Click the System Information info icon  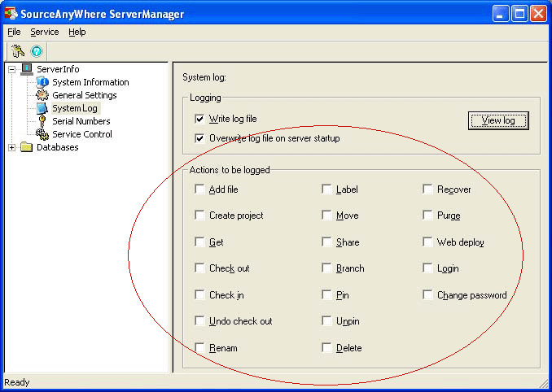(x=42, y=82)
